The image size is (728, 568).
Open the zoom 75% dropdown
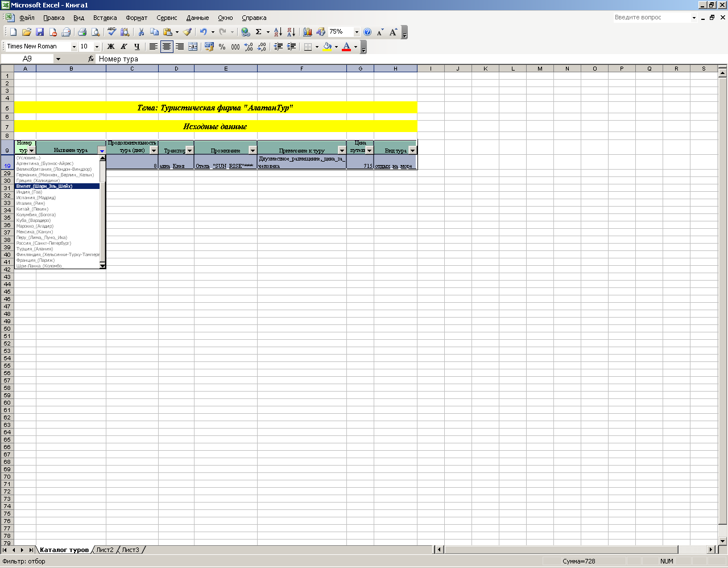coord(357,32)
